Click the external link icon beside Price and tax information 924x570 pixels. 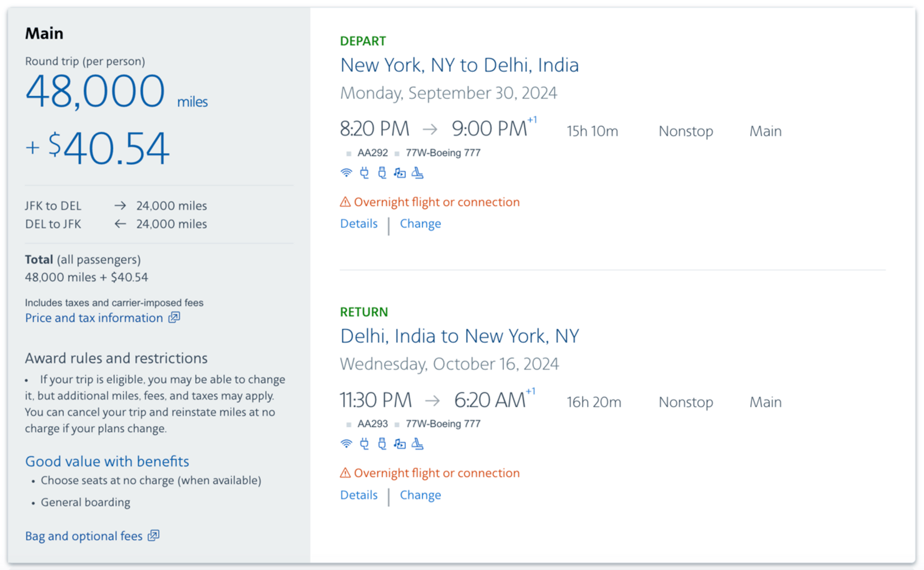174,317
